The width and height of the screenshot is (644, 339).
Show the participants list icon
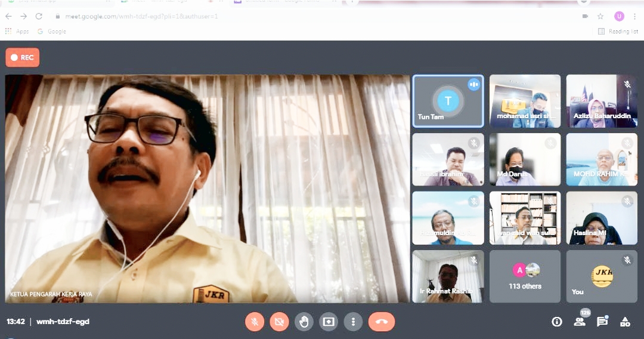580,322
